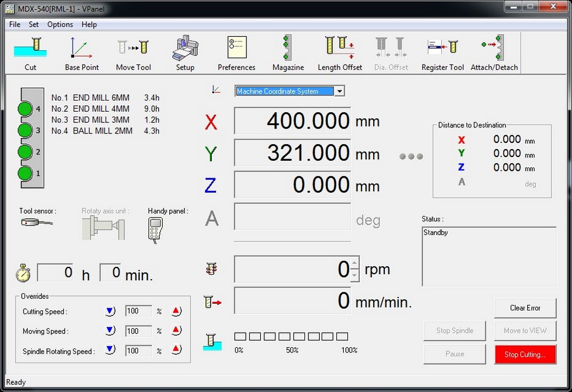Increase Moving Speed override
Image resolution: width=572 pixels, height=392 pixels.
click(176, 331)
